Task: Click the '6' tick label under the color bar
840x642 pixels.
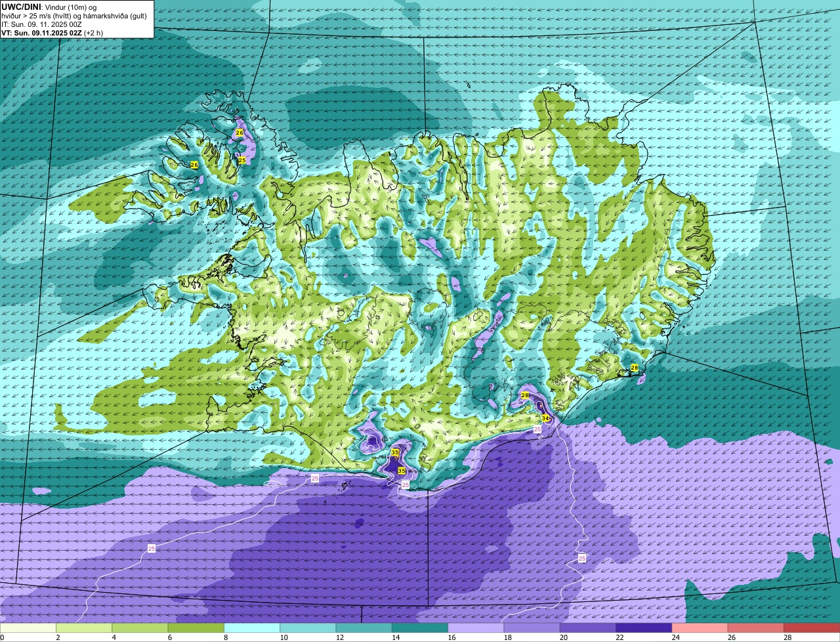Action: (169, 637)
